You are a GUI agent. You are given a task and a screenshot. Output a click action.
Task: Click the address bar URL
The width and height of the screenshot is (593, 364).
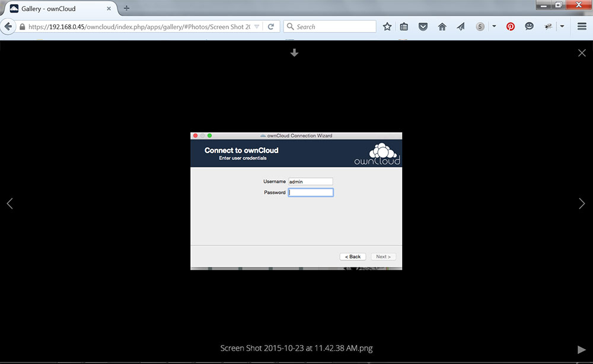[x=139, y=27]
